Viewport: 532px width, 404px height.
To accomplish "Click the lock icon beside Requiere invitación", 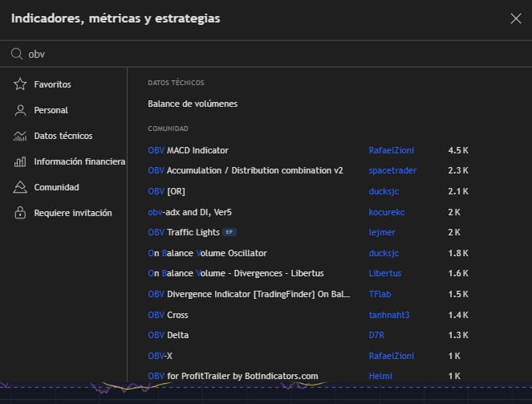I will [x=20, y=213].
